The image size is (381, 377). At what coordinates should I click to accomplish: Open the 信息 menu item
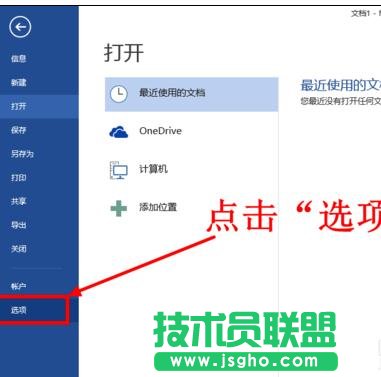point(19,59)
